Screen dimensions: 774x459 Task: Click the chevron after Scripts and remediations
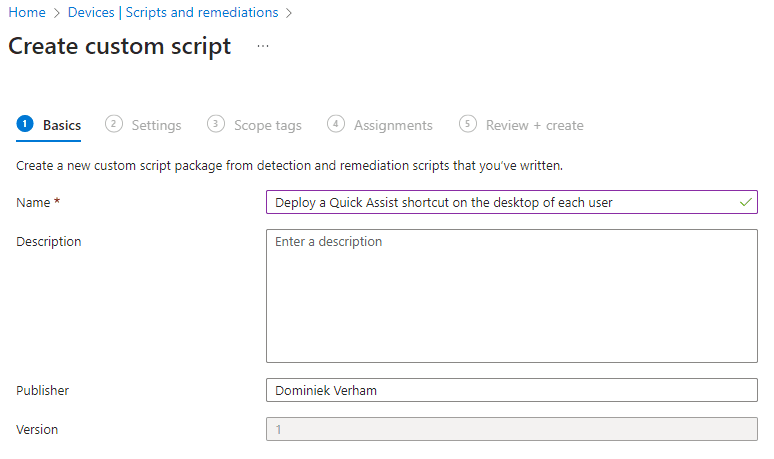click(289, 13)
